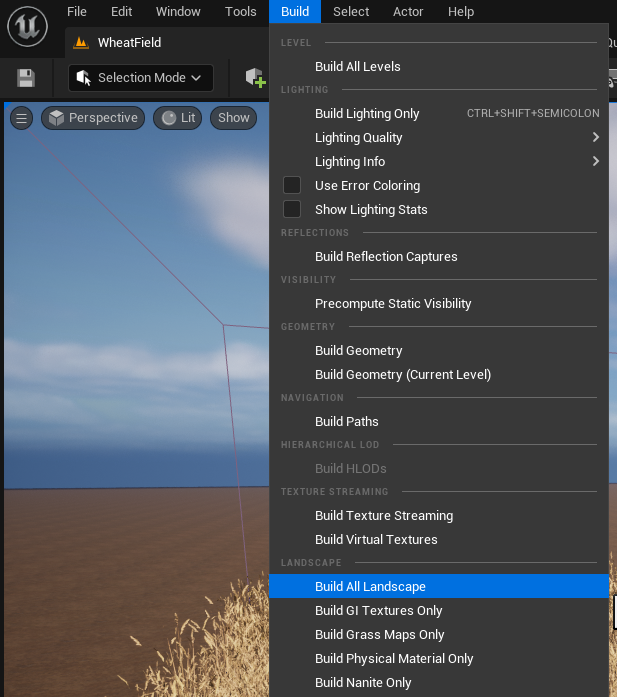Screen dimensions: 617x697
Task: Choose Build Paths
Action: pyautogui.click(x=439, y=422)
